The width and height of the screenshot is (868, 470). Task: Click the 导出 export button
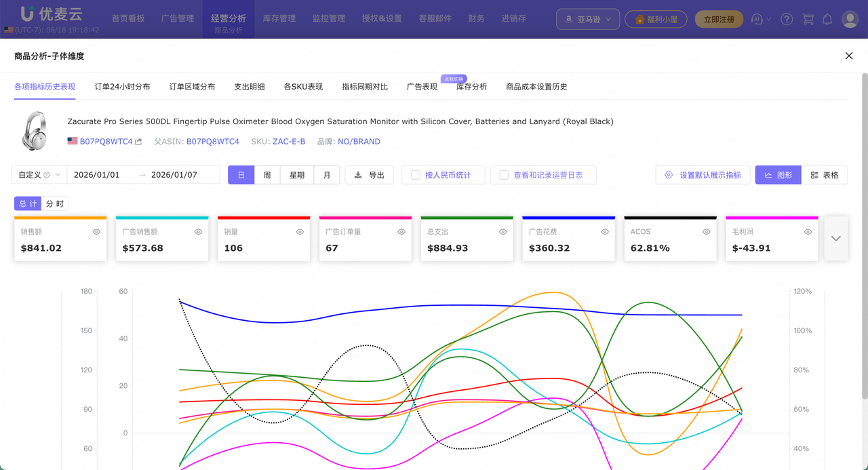[x=370, y=175]
